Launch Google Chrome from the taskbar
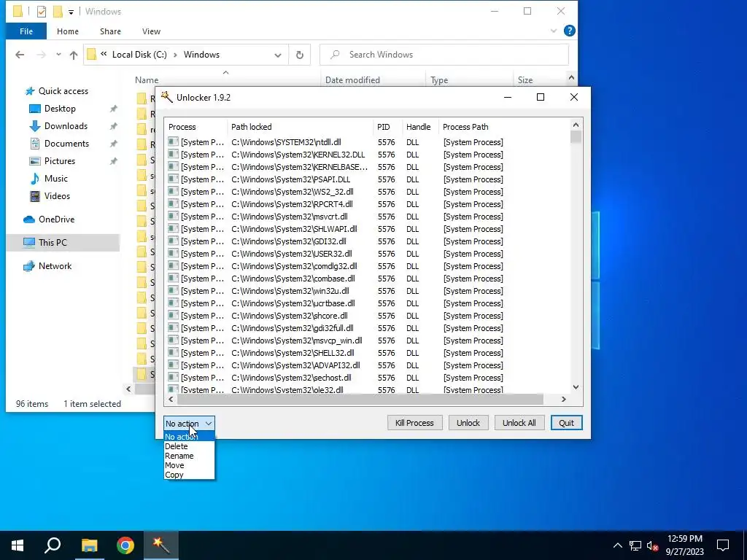Viewport: 747px width, 560px height. click(125, 545)
